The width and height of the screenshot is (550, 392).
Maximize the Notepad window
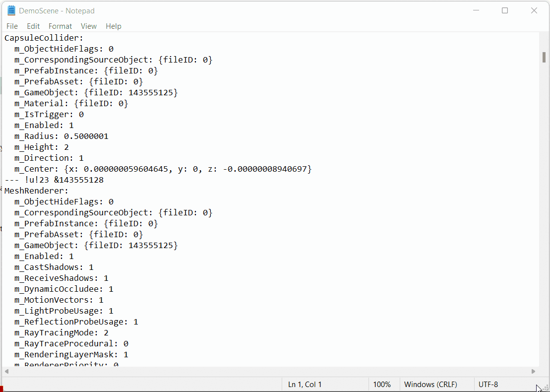coord(505,10)
